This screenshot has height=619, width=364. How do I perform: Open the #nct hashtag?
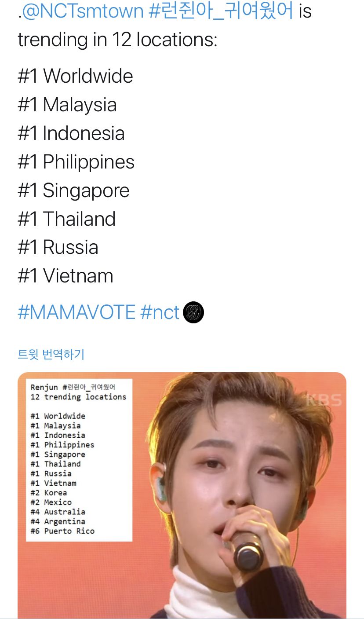[x=160, y=312]
